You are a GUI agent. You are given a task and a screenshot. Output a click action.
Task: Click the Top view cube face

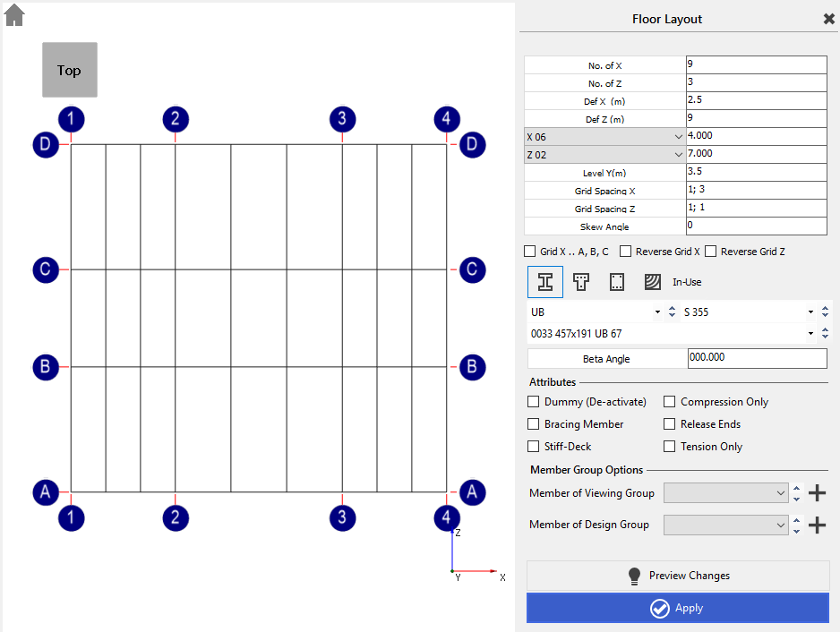pyautogui.click(x=70, y=70)
